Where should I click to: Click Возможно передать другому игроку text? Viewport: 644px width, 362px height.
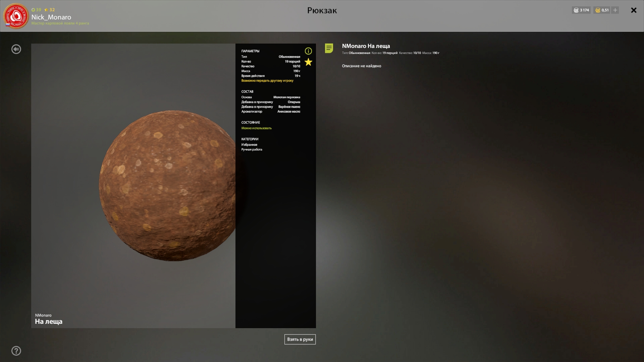point(267,81)
